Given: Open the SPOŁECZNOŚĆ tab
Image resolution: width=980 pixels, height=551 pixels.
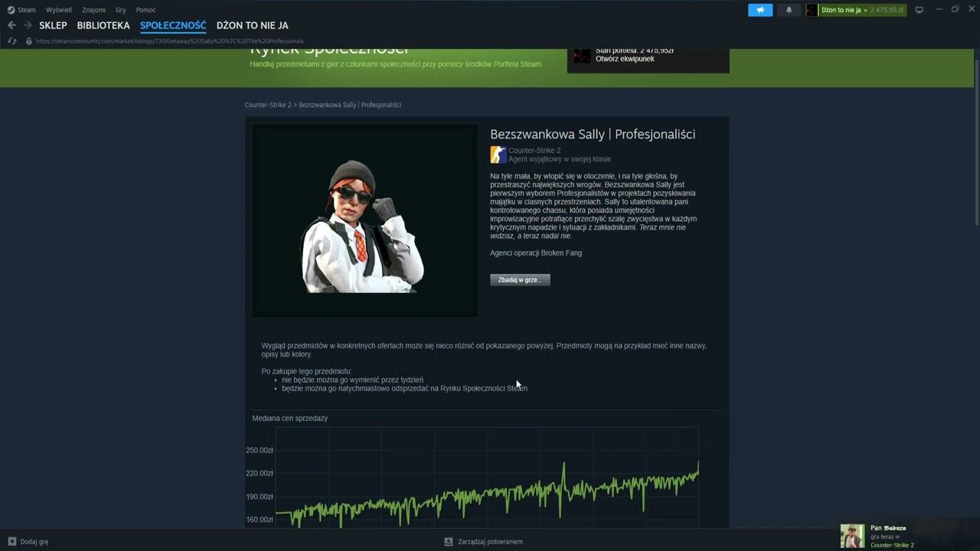Looking at the screenshot, I should click(173, 25).
